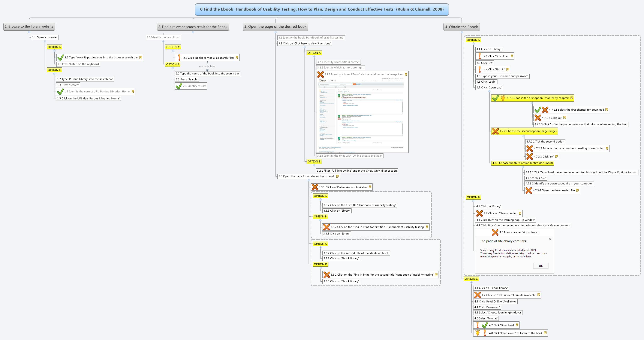The image size is (644, 340).
Task: Select '4. Obtain the Ebook' topic
Action: pyautogui.click(x=461, y=27)
